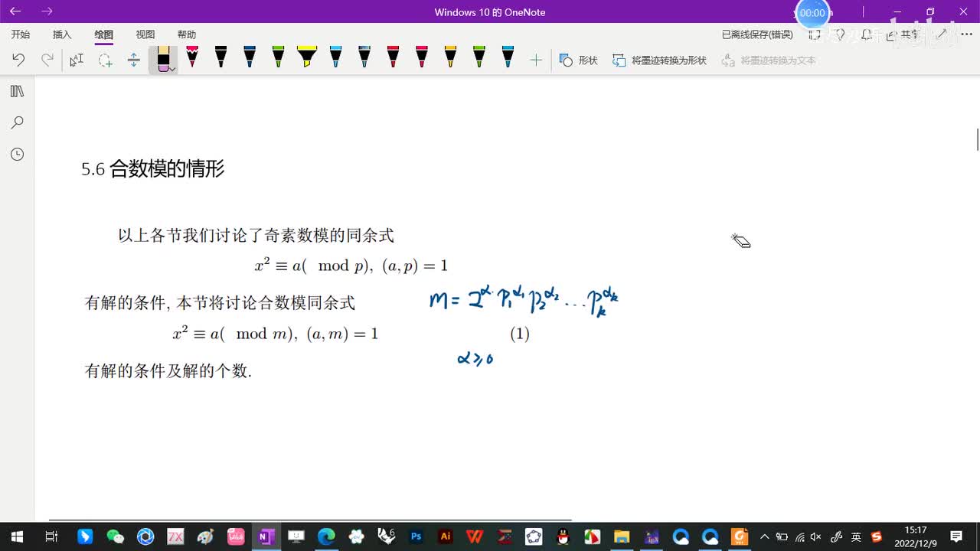Open File Explorer from the taskbar
The width and height of the screenshot is (980, 551).
[x=622, y=536]
